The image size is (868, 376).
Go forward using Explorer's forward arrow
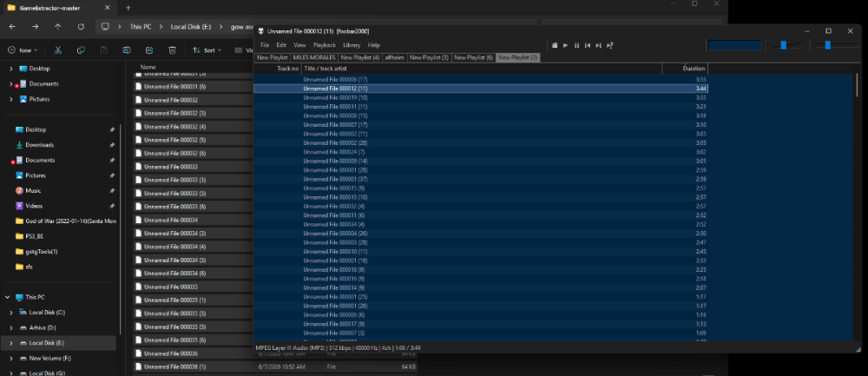pos(35,27)
